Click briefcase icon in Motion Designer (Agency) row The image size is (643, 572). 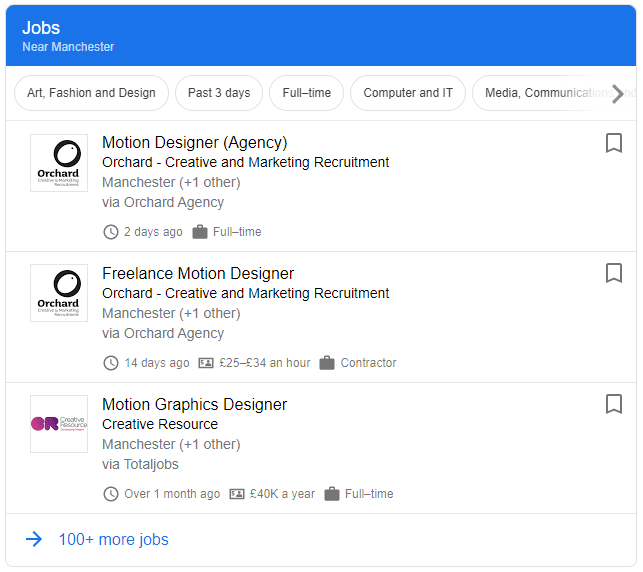pyautogui.click(x=200, y=232)
